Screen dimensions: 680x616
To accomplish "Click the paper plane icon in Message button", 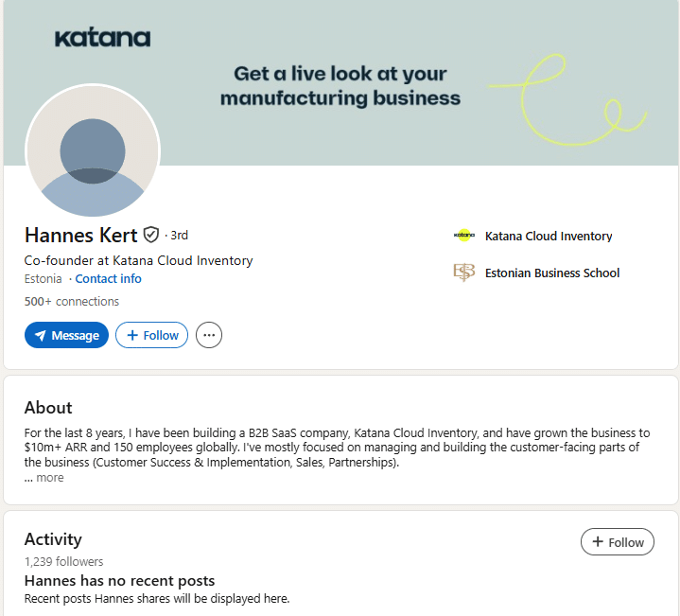I will [x=40, y=336].
